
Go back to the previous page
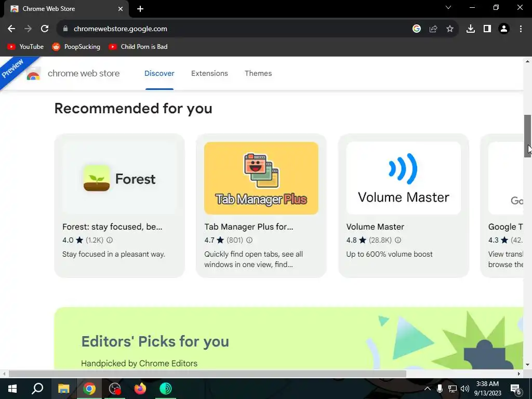pos(11,29)
